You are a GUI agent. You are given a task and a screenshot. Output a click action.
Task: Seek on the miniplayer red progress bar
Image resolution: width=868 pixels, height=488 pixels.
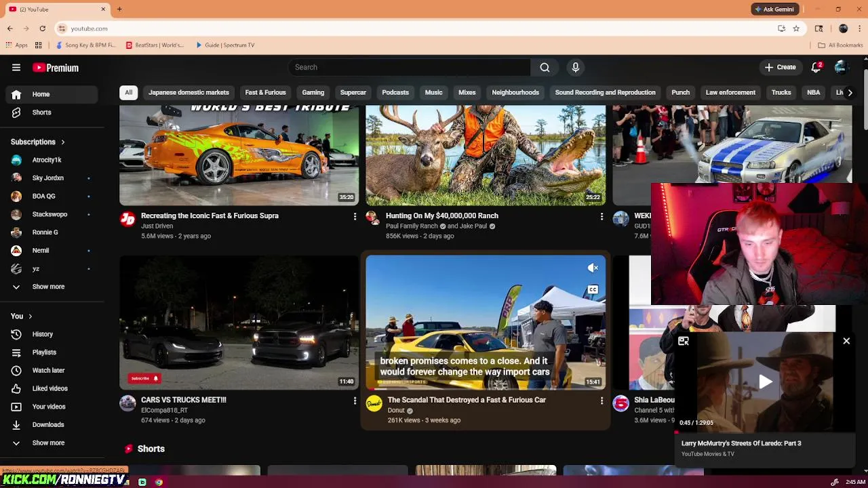click(x=764, y=432)
